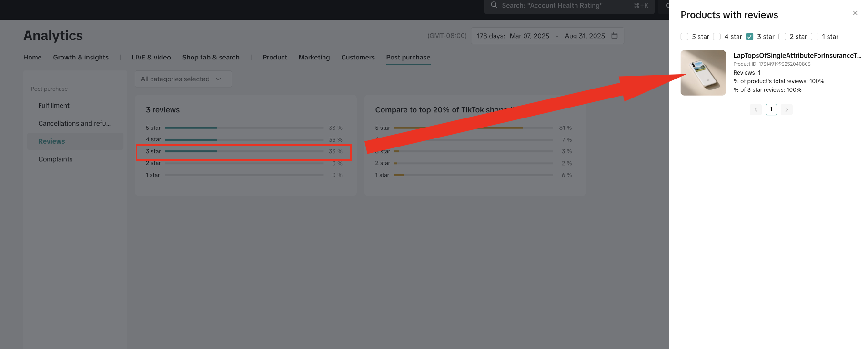The width and height of the screenshot is (868, 354).
Task: Enable the 5 star filter checkbox
Action: tap(685, 37)
